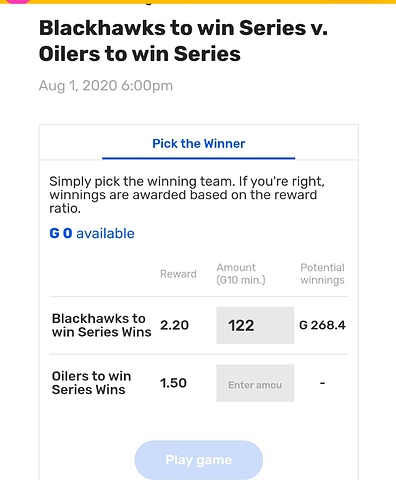Click the 1.50 reward ratio value

pyautogui.click(x=173, y=383)
